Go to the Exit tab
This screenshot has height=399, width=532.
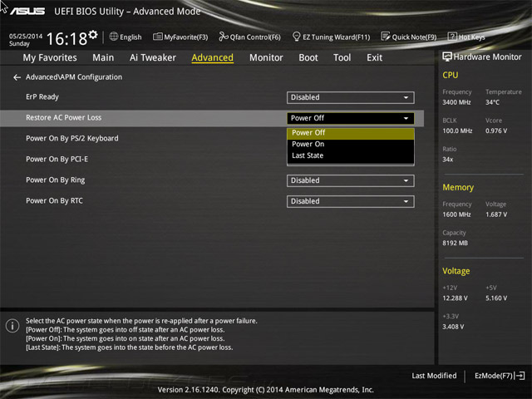(x=375, y=57)
